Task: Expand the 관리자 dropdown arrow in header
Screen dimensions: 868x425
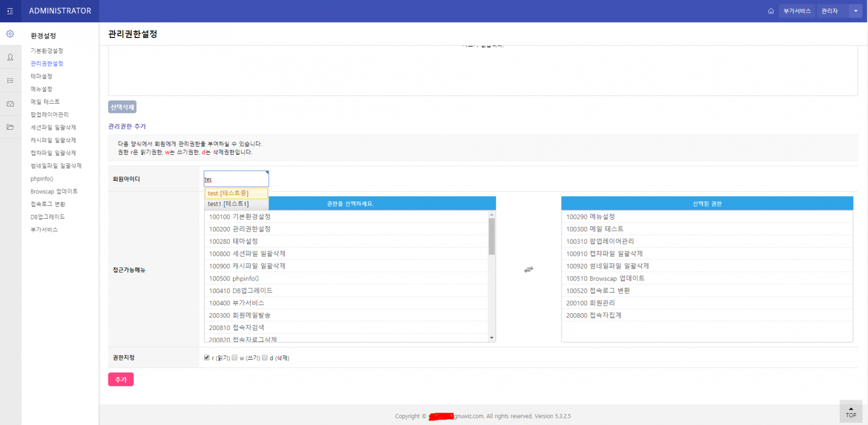Action: pyautogui.click(x=856, y=11)
